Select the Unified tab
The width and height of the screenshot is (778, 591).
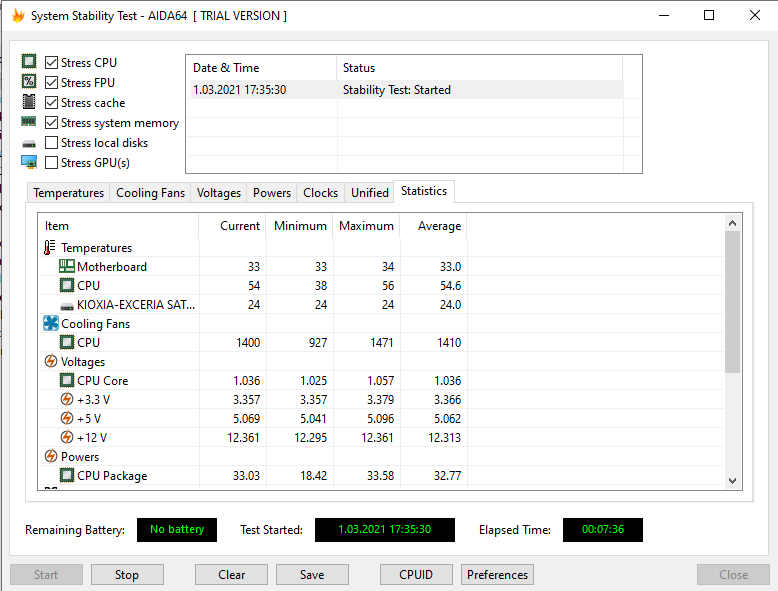[x=370, y=193]
